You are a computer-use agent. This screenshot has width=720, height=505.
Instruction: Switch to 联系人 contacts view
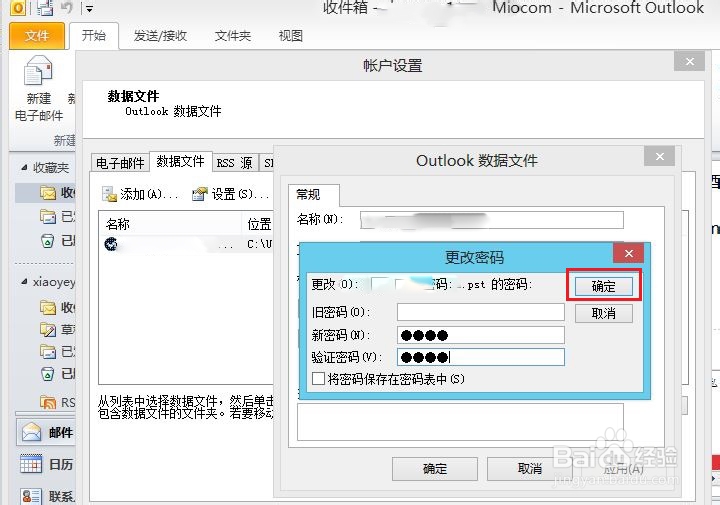[46, 496]
